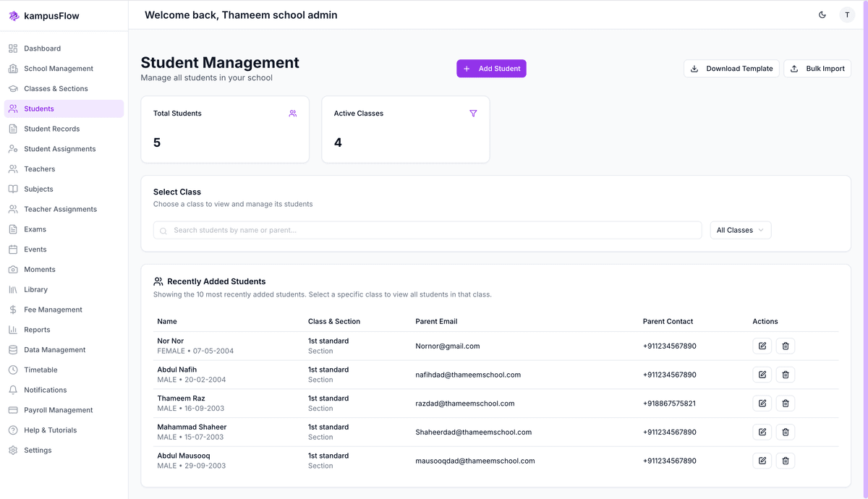Toggle dark mode with the moon icon
The image size is (868, 499).
click(x=822, y=14)
